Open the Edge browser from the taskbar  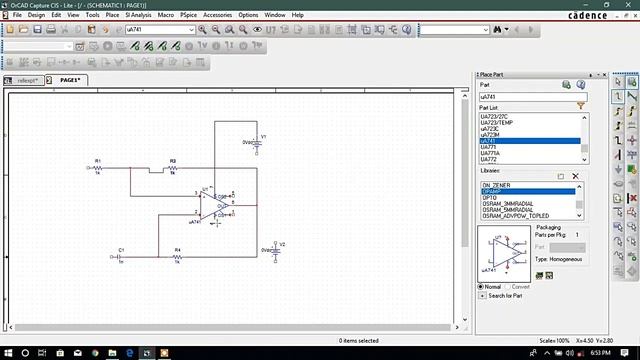click(x=130, y=353)
